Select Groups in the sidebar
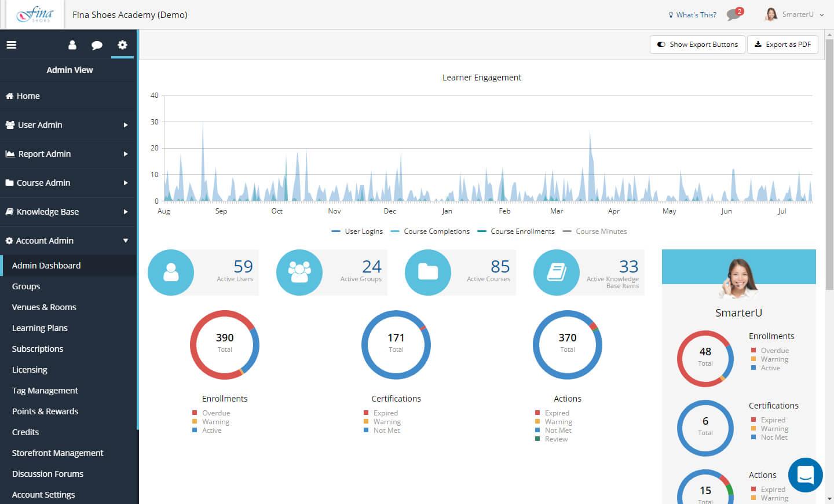The image size is (834, 504). pyautogui.click(x=26, y=286)
